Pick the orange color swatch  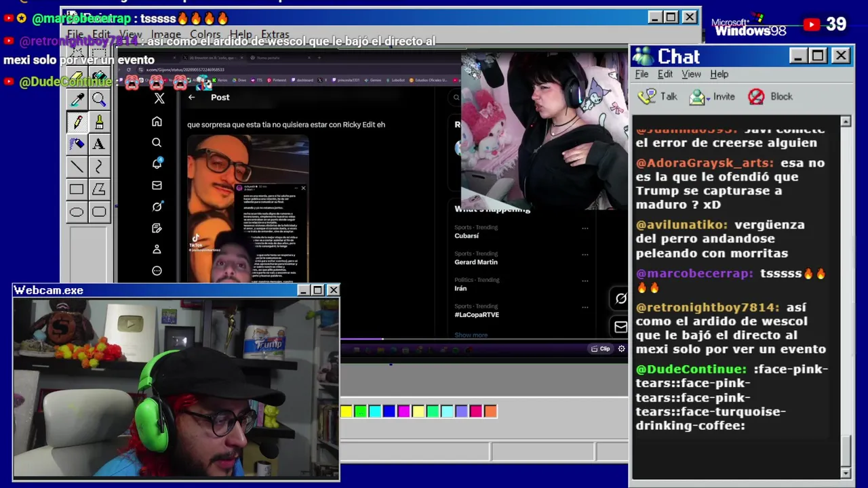490,411
